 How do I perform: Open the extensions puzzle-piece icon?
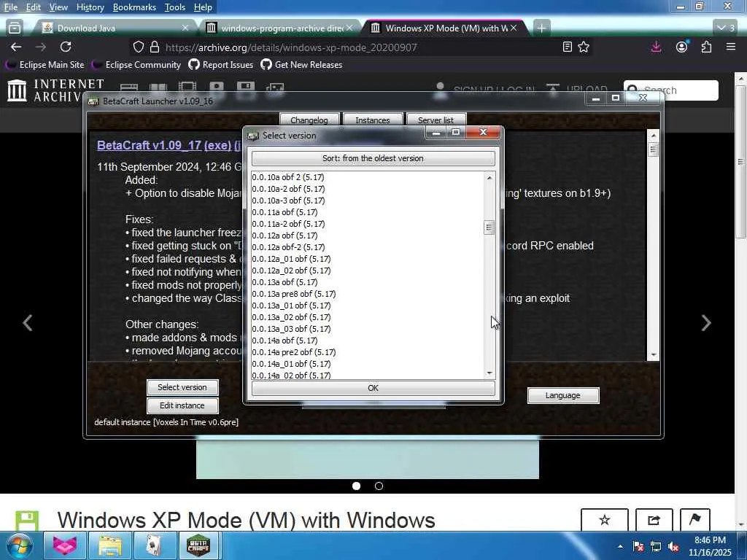coord(706,47)
